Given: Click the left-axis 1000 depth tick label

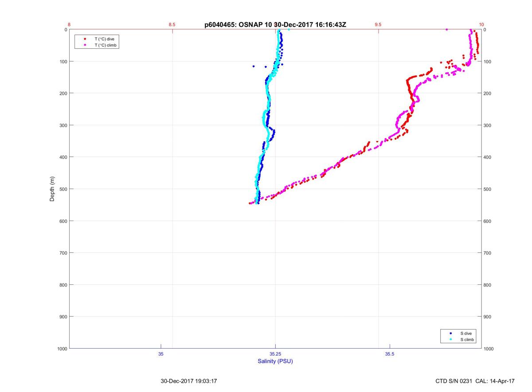Looking at the screenshot, I should 62,349.
